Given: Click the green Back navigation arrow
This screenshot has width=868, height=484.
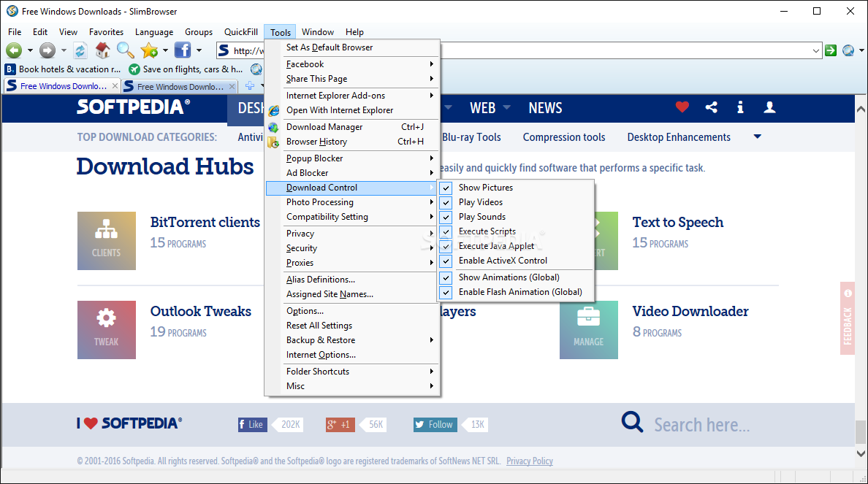Looking at the screenshot, I should point(14,50).
